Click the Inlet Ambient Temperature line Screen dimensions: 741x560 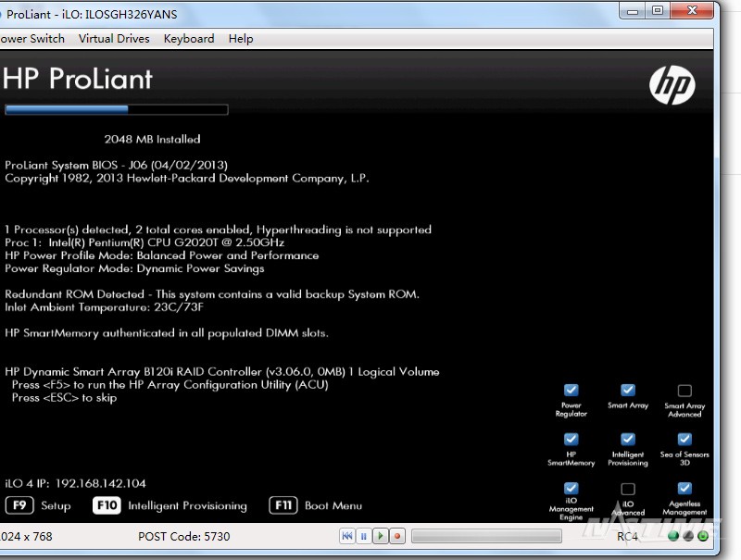[x=104, y=307]
